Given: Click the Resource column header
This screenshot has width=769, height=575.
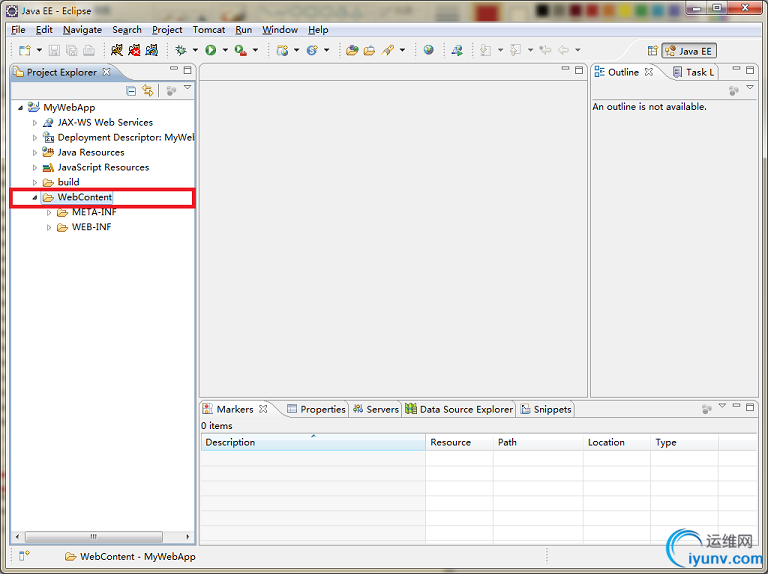Looking at the screenshot, I should pyautogui.click(x=460, y=442).
